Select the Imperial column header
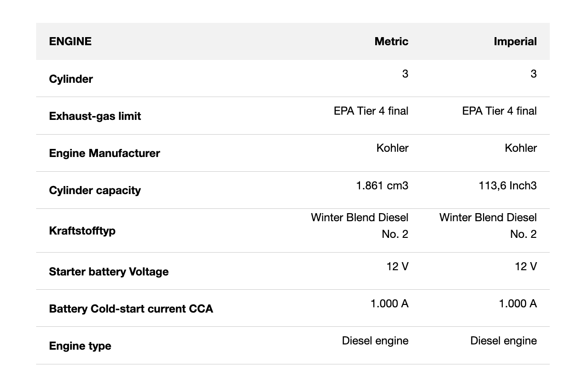Viewport: 584px width, 392px height. [x=515, y=41]
